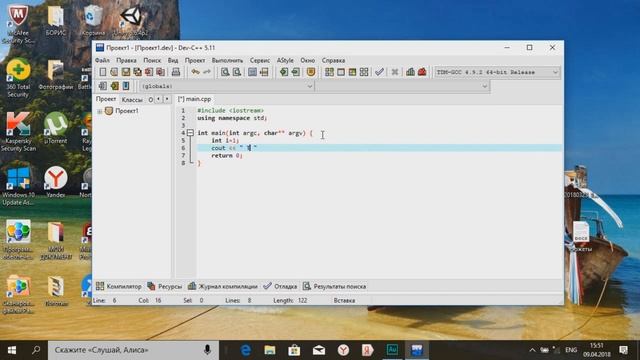Image resolution: width=640 pixels, height=360 pixels.
Task: Click the microphone icon in taskbar search
Action: [207, 350]
